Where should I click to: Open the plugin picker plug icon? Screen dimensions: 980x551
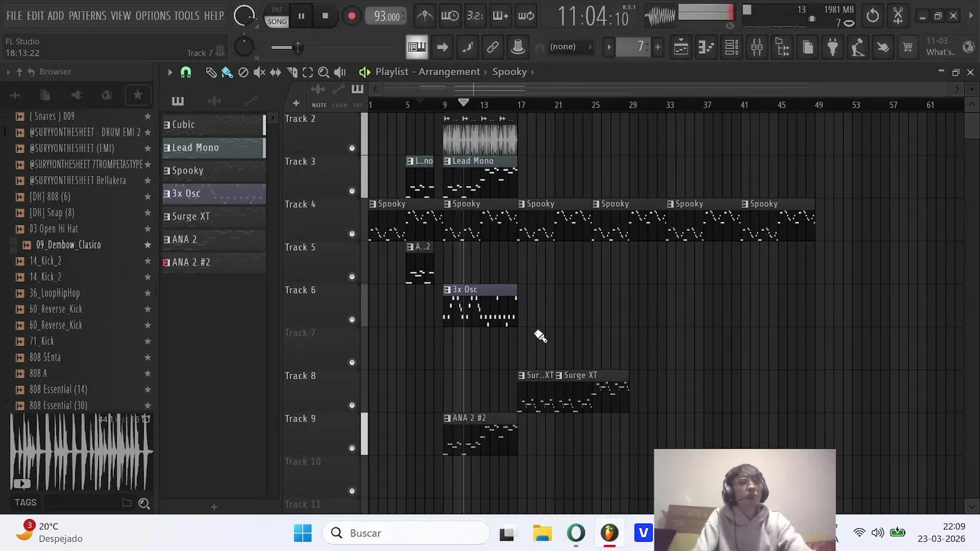click(x=832, y=47)
